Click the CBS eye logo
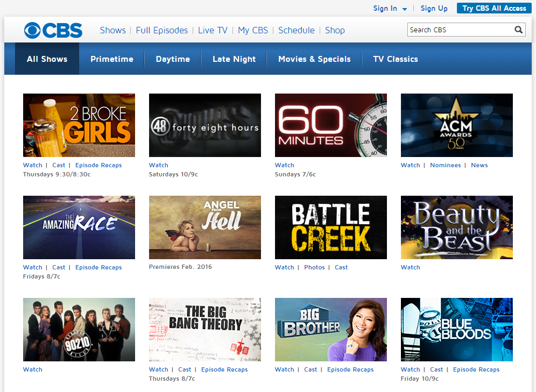This screenshot has width=536, height=392. (53, 31)
